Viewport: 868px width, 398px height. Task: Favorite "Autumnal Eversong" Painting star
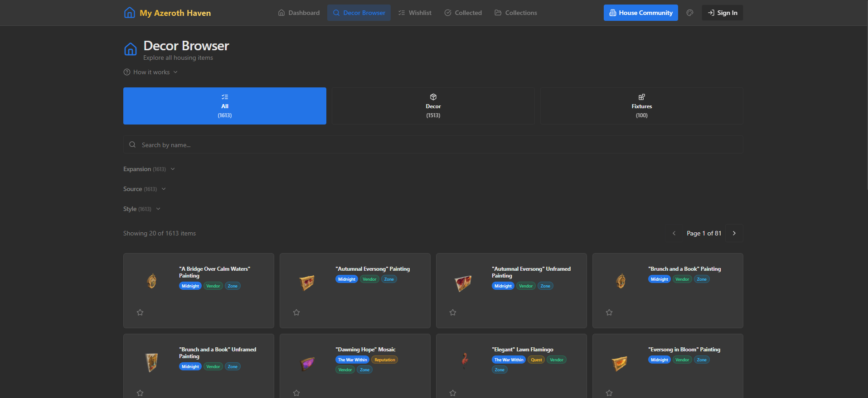click(296, 312)
